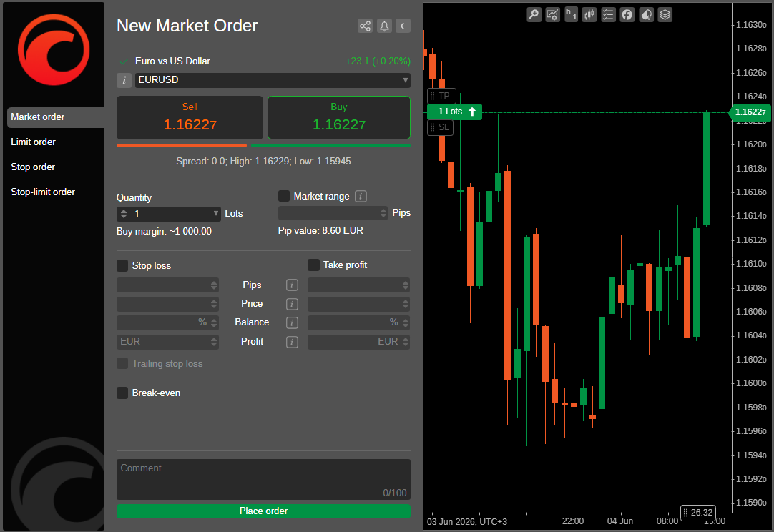Viewport: 774px width, 532px height.
Task: Open the chart layers icon
Action: 665,15
